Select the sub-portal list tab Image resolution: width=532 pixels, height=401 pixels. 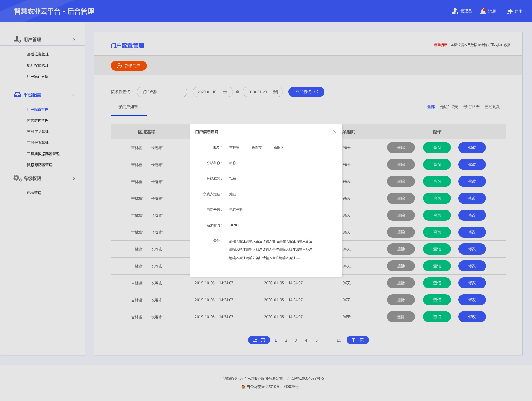click(128, 107)
